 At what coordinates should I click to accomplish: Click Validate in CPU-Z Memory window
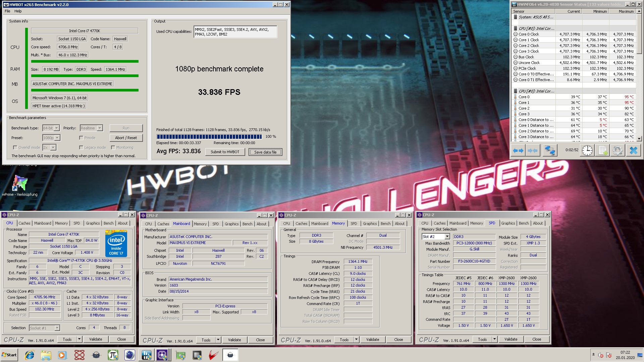373,340
